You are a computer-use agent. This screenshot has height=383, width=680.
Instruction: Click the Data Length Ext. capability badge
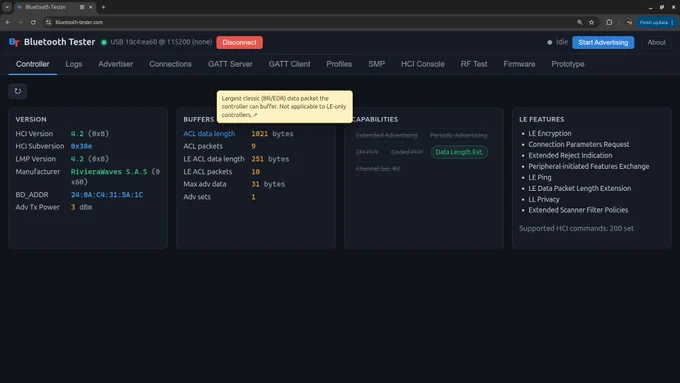[459, 152]
